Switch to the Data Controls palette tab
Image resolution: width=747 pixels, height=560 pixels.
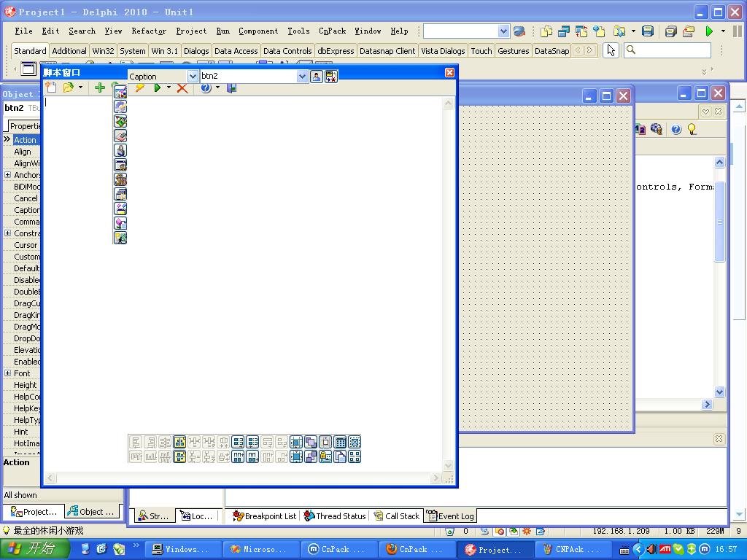tap(287, 51)
